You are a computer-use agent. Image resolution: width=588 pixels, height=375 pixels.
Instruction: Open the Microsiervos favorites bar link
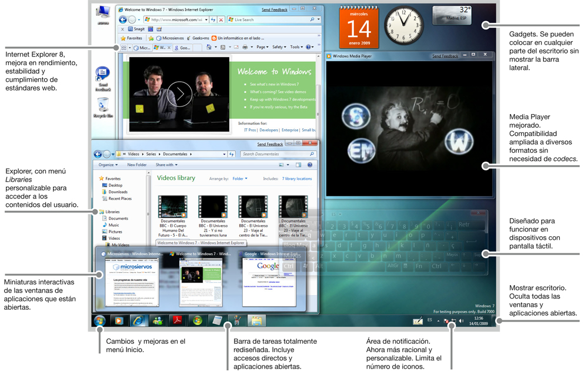coord(171,38)
